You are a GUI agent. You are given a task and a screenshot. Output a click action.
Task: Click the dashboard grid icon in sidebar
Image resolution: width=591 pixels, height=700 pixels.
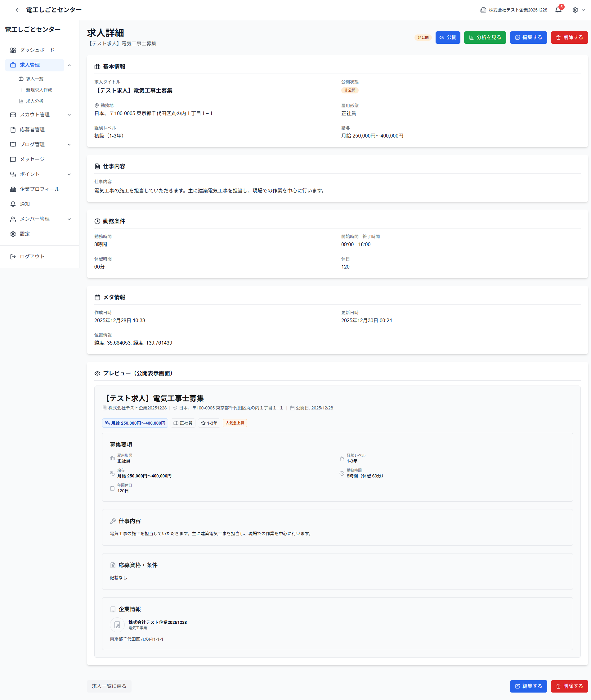click(13, 50)
